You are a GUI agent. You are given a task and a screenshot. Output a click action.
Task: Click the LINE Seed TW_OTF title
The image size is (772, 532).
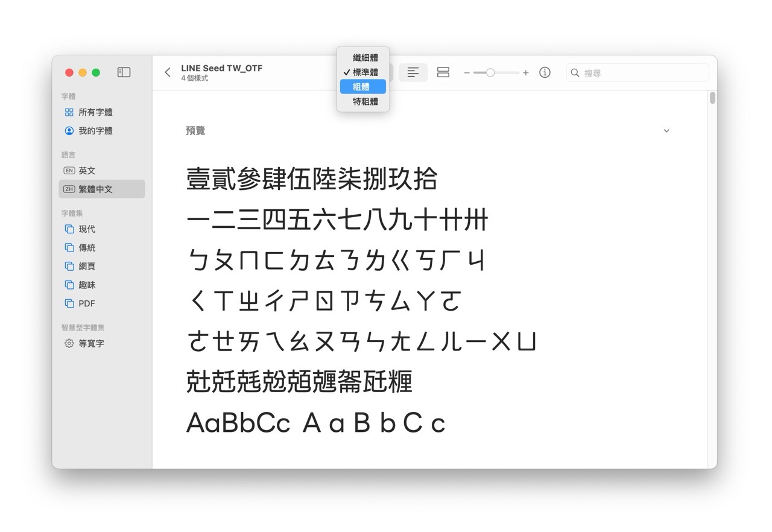coord(222,68)
